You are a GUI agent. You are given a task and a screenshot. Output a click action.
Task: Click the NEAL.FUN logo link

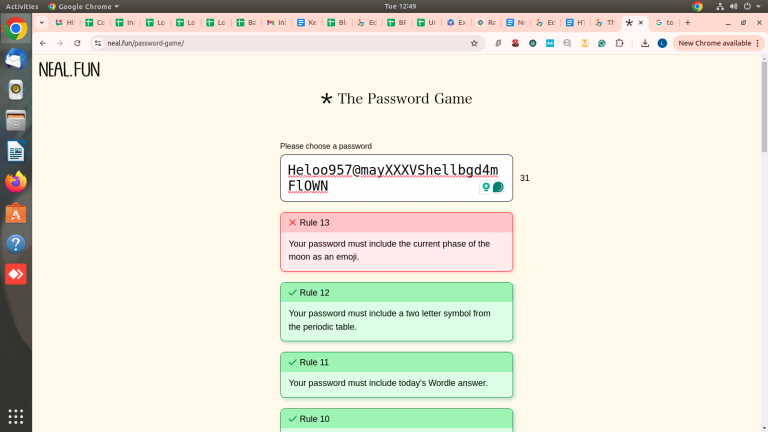click(x=69, y=70)
